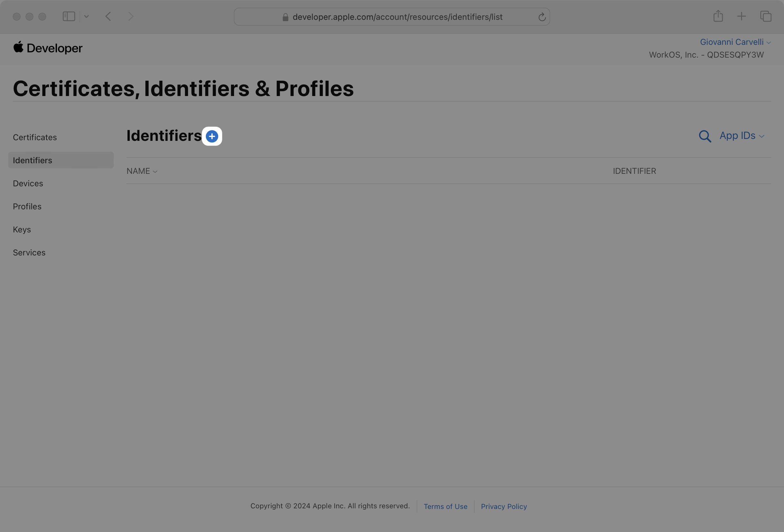Go to Profiles section
The width and height of the screenshot is (784, 532).
coord(27,207)
